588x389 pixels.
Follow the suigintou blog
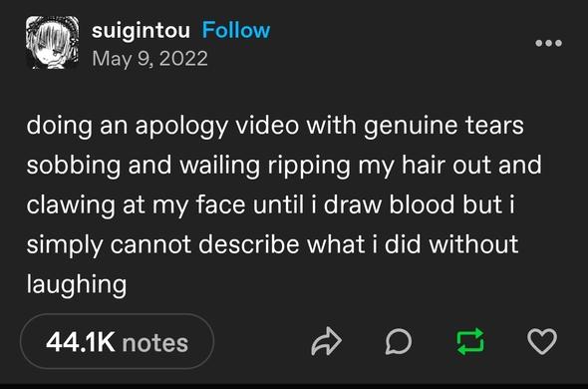pos(236,30)
